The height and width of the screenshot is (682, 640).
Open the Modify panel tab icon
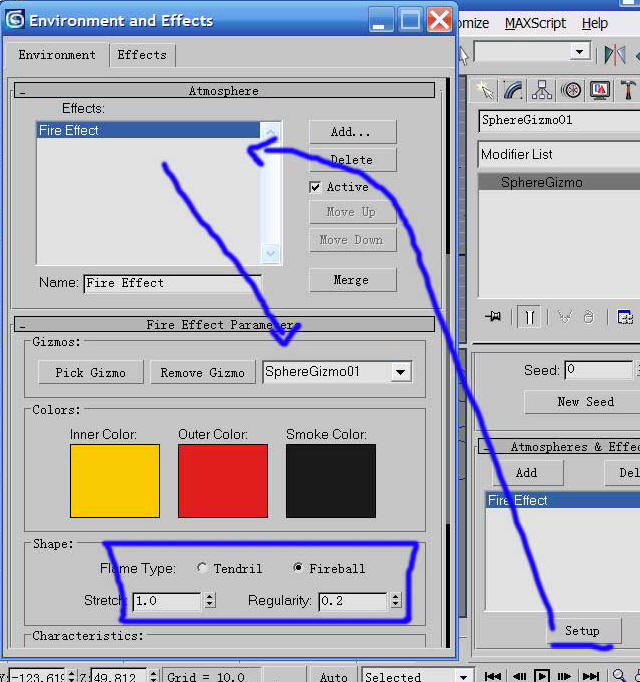pos(513,90)
